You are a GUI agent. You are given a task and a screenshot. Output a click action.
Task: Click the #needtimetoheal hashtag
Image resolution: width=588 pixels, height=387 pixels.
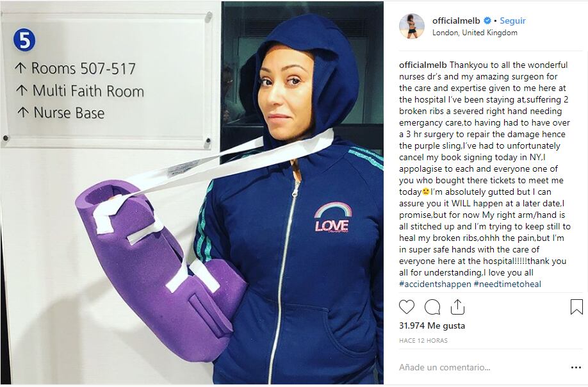point(508,284)
